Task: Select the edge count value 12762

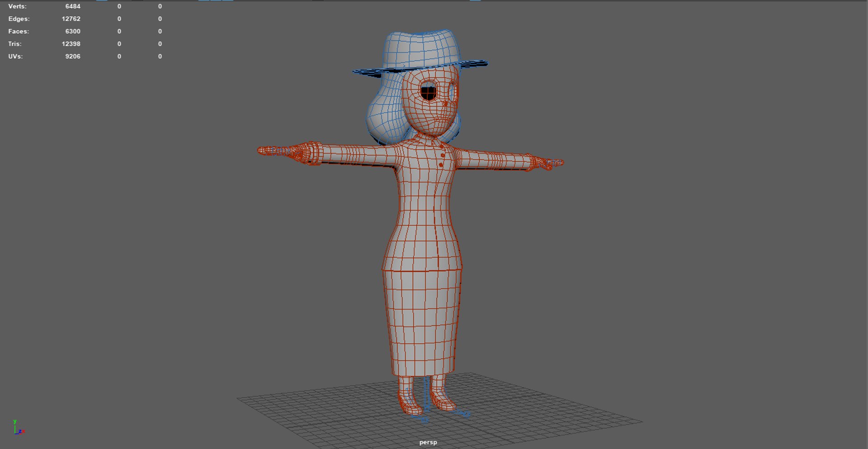Action: click(x=71, y=19)
